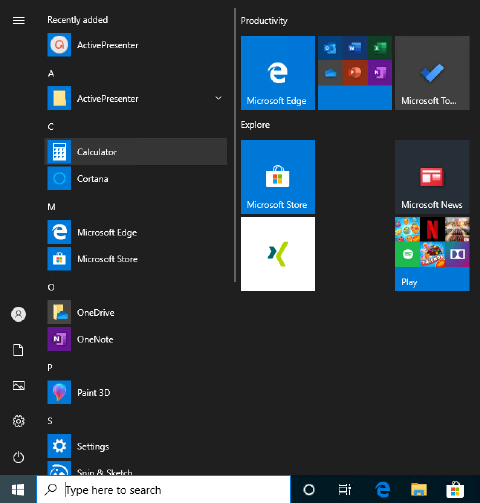Open Settings gear in the left rail
Screen dimensions: 480x503
coord(19,421)
